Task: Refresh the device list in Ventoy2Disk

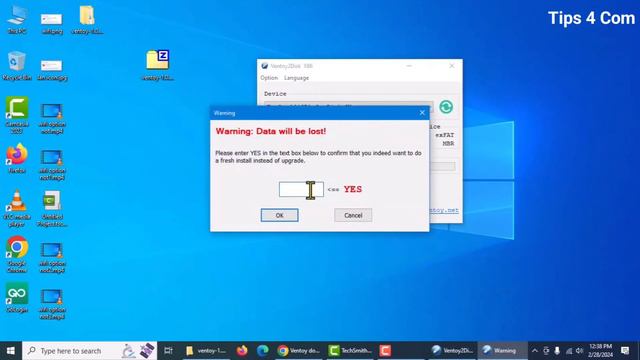Action: 446,107
